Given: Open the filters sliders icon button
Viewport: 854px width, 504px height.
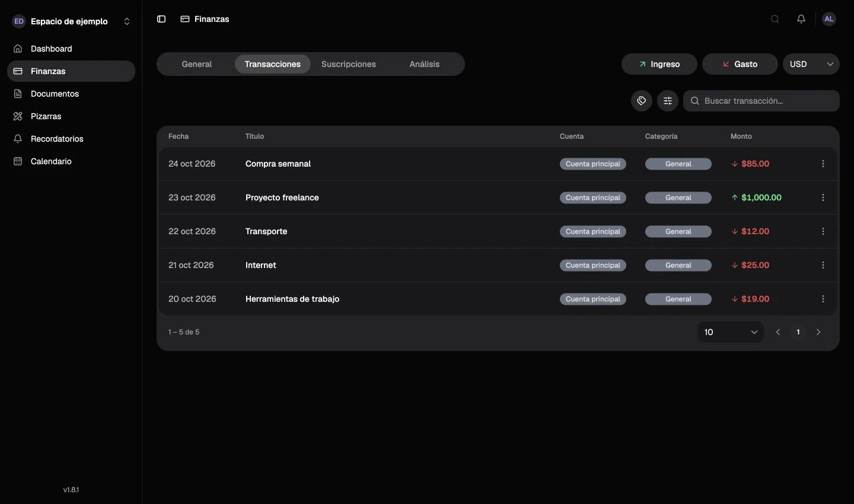Looking at the screenshot, I should pyautogui.click(x=668, y=101).
